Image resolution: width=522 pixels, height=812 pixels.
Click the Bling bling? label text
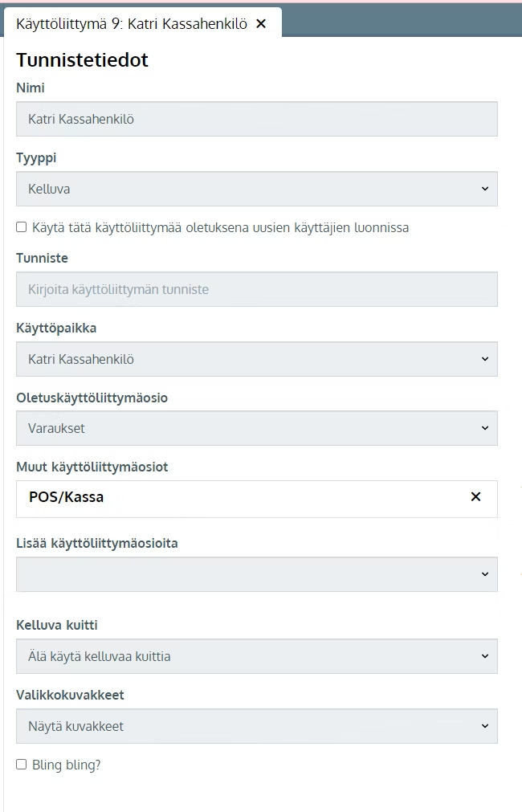[x=67, y=765]
